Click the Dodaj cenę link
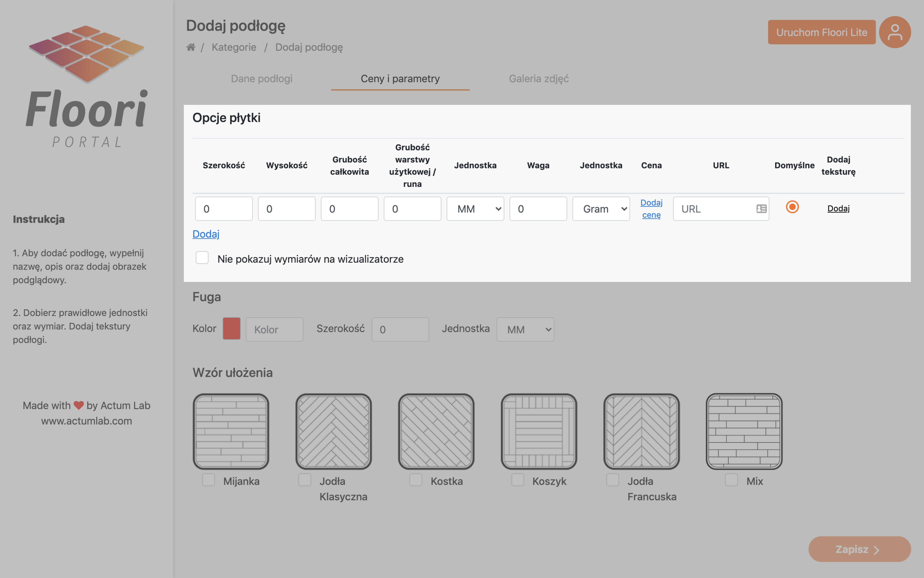Viewport: 924px width, 578px height. point(651,209)
